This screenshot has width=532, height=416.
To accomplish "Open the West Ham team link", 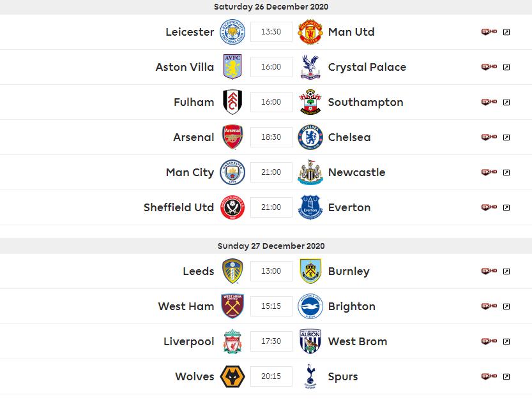I will [x=186, y=306].
